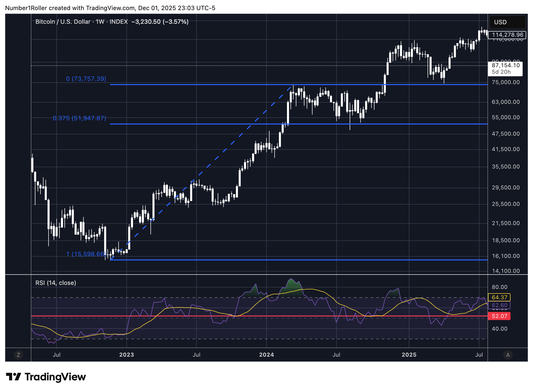This screenshot has width=533, height=392.
Task: Open the USD currency dropdown
Action: (507, 22)
